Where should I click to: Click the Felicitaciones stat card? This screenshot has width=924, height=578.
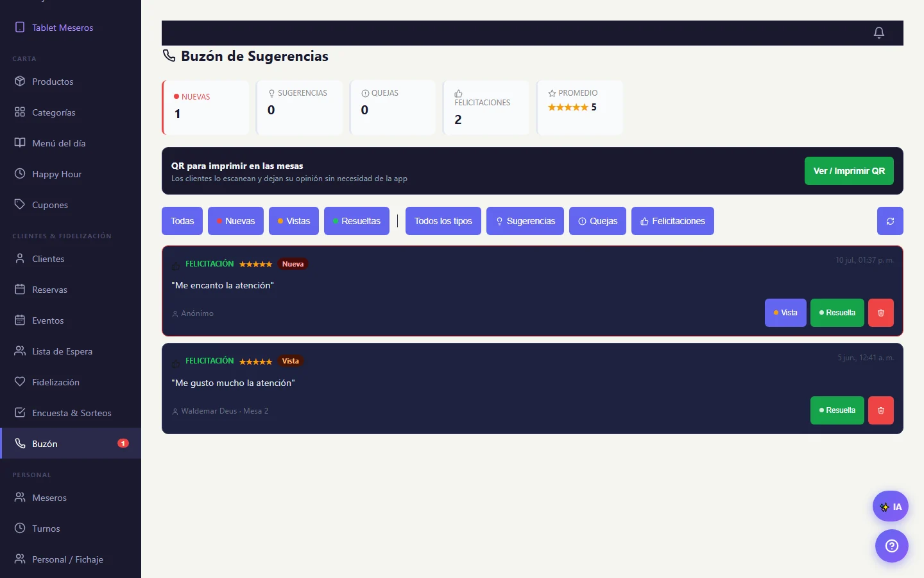[x=486, y=107]
